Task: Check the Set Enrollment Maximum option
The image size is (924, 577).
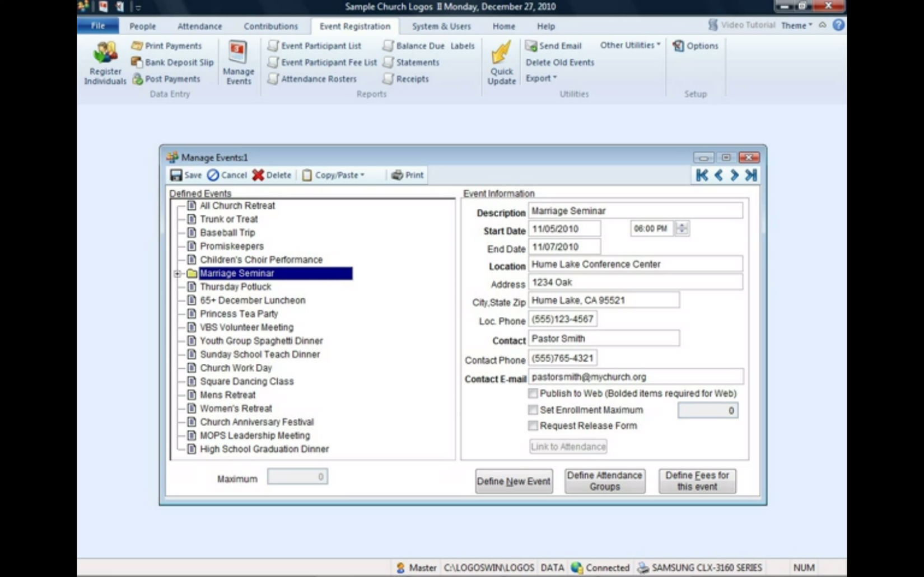Action: pos(533,410)
